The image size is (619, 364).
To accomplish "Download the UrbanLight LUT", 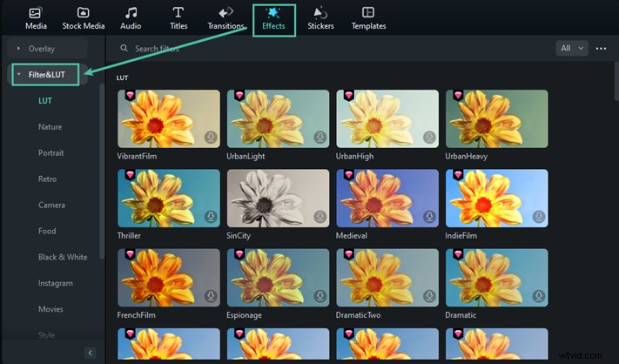I will pos(320,137).
